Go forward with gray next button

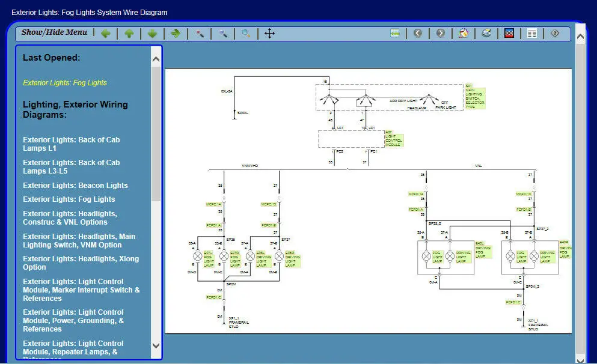pos(441,34)
